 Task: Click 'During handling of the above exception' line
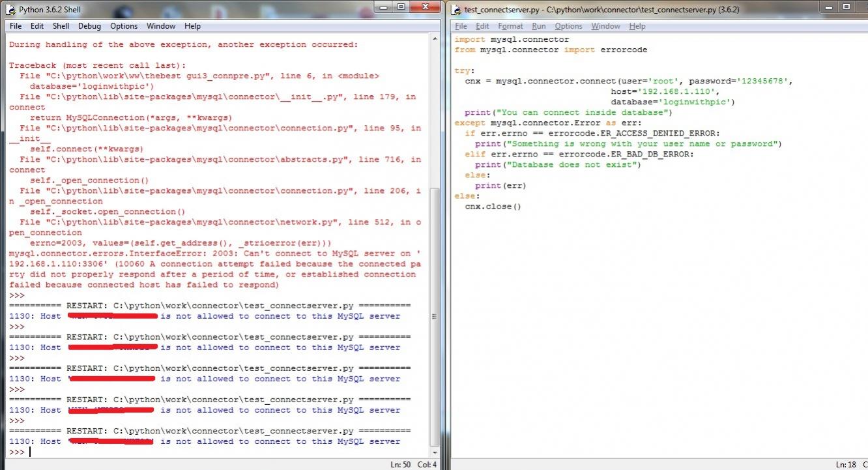(183, 45)
